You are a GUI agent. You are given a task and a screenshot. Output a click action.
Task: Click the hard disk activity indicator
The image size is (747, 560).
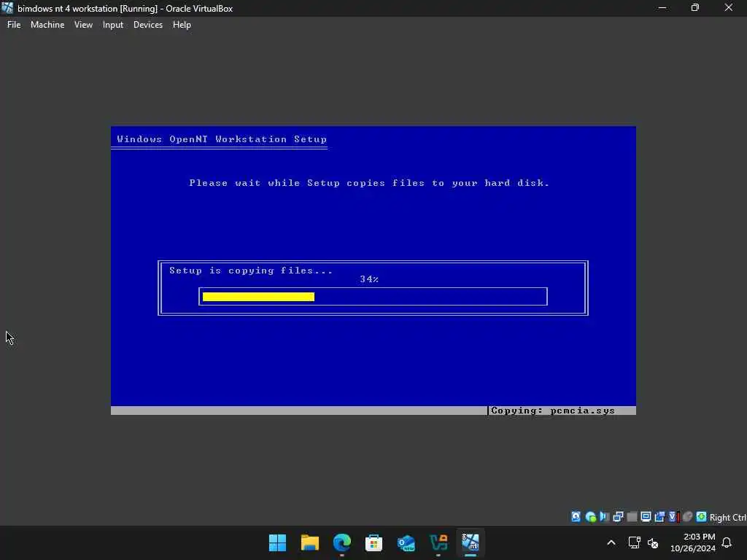coord(576,517)
